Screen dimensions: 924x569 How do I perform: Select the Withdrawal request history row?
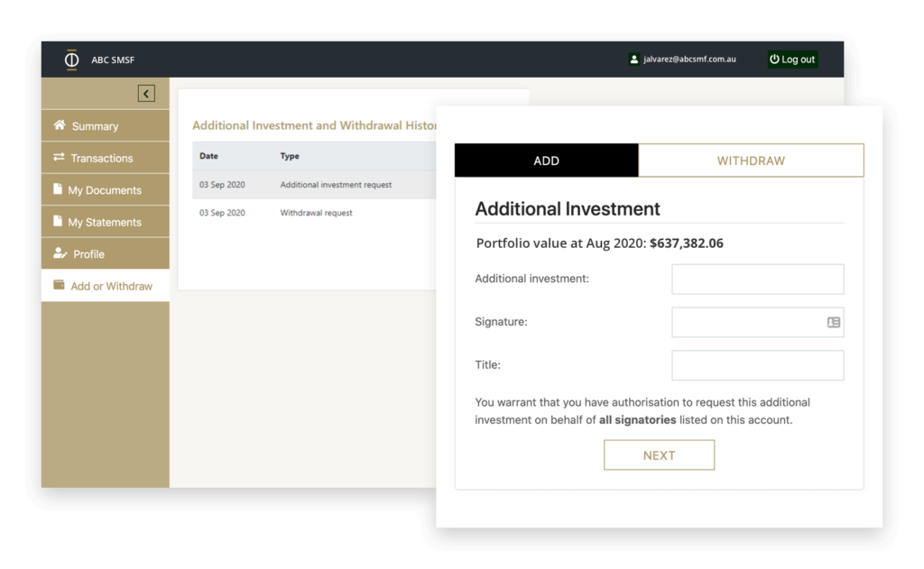tap(314, 213)
